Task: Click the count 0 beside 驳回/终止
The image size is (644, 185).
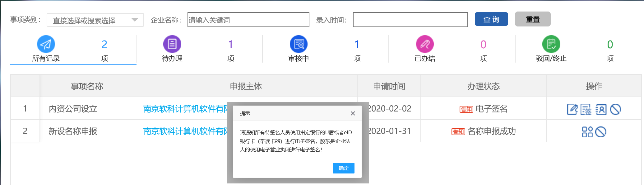Action: click(610, 45)
